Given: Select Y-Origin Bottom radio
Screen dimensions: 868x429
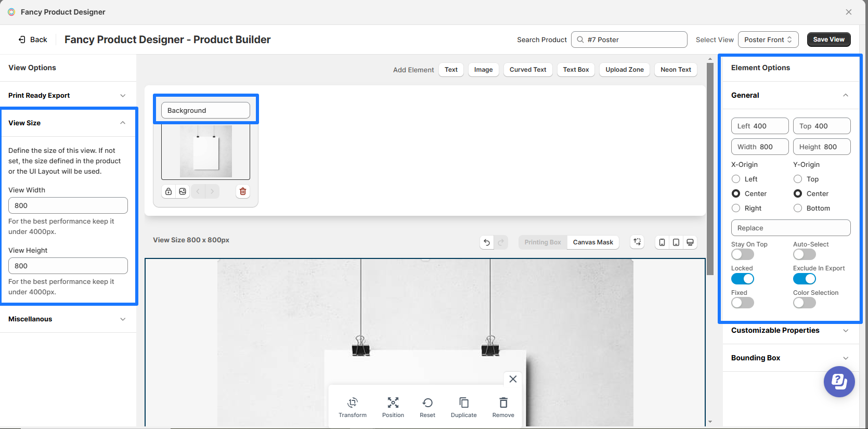Looking at the screenshot, I should pyautogui.click(x=798, y=208).
